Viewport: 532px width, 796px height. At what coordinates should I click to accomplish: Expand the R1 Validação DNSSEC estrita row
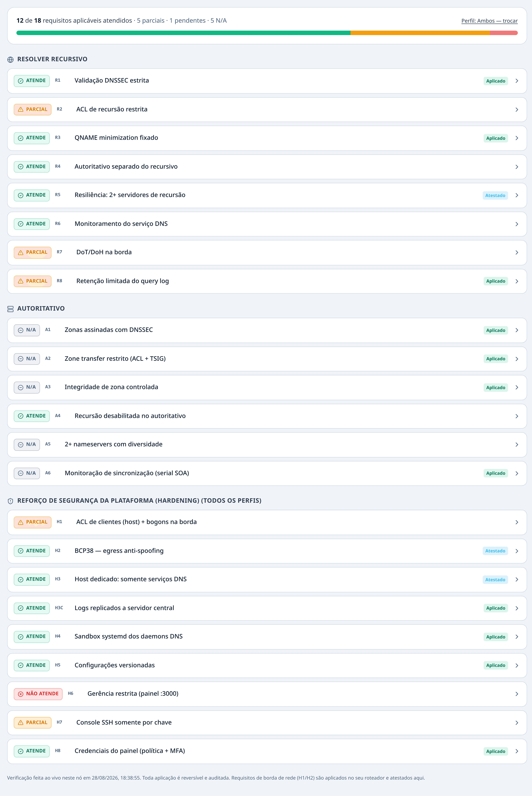[x=267, y=81]
